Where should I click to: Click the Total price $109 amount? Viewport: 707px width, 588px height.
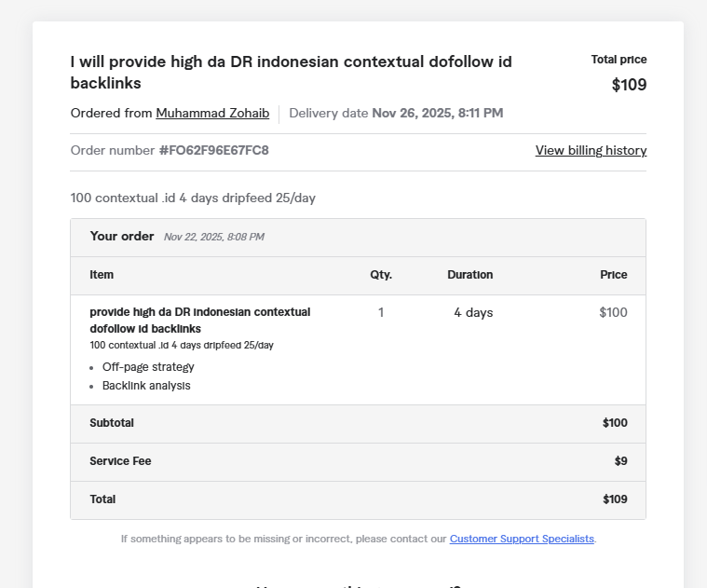pos(629,86)
